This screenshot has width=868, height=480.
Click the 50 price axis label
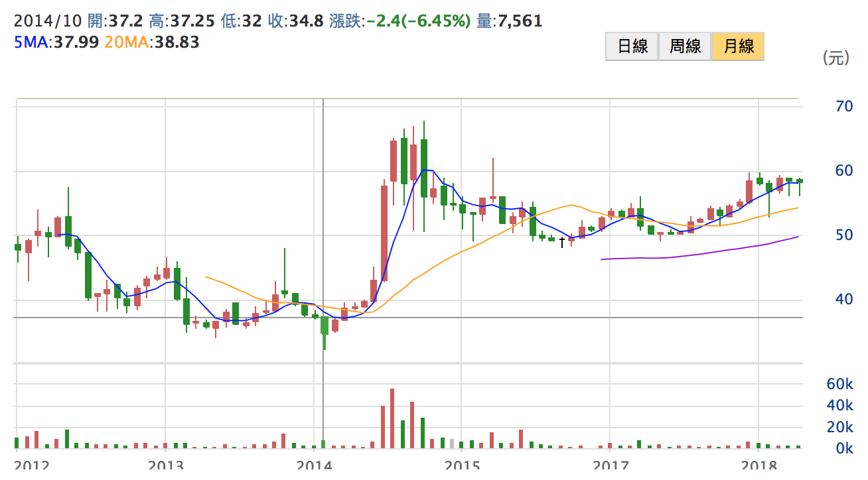click(x=845, y=235)
